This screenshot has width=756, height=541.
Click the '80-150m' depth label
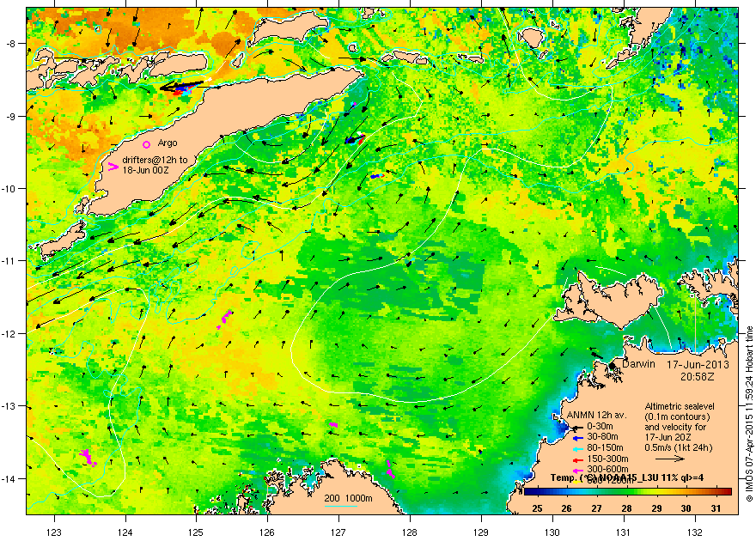[x=604, y=448]
